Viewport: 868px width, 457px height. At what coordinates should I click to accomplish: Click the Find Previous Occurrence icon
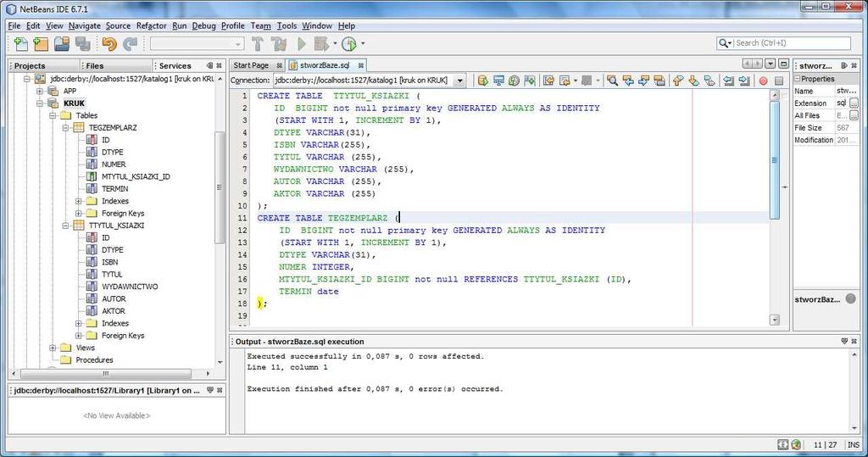628,81
